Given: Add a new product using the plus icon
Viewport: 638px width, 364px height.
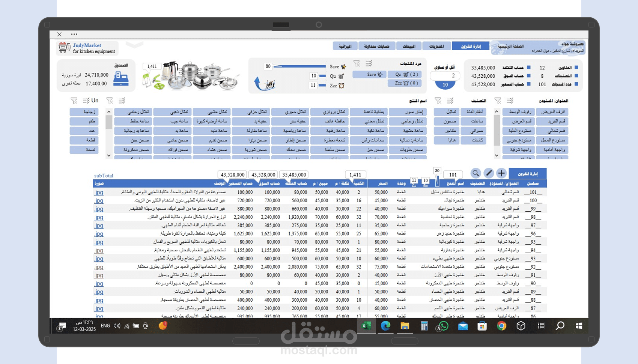Looking at the screenshot, I should pos(502,173).
